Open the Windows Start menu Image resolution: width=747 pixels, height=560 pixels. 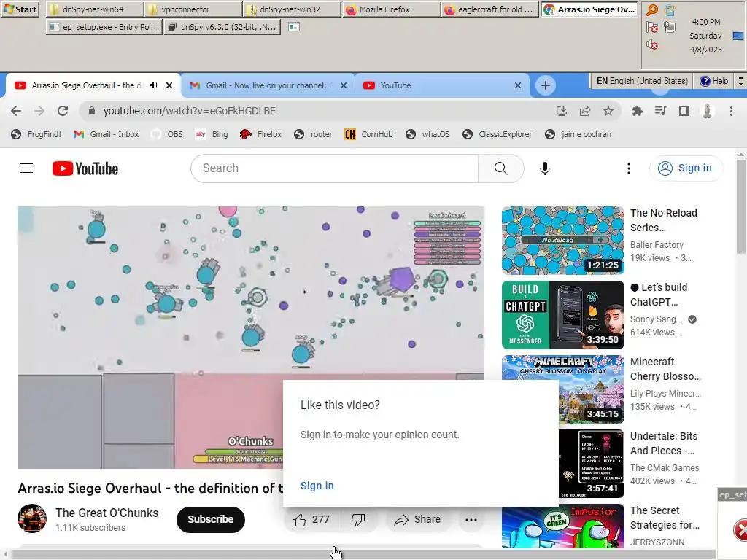(20, 9)
